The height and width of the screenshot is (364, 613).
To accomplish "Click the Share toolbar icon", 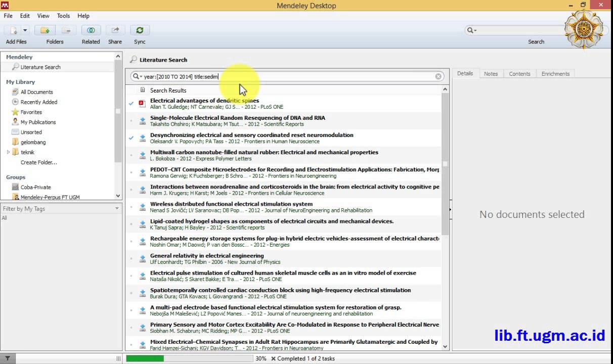I will [115, 30].
